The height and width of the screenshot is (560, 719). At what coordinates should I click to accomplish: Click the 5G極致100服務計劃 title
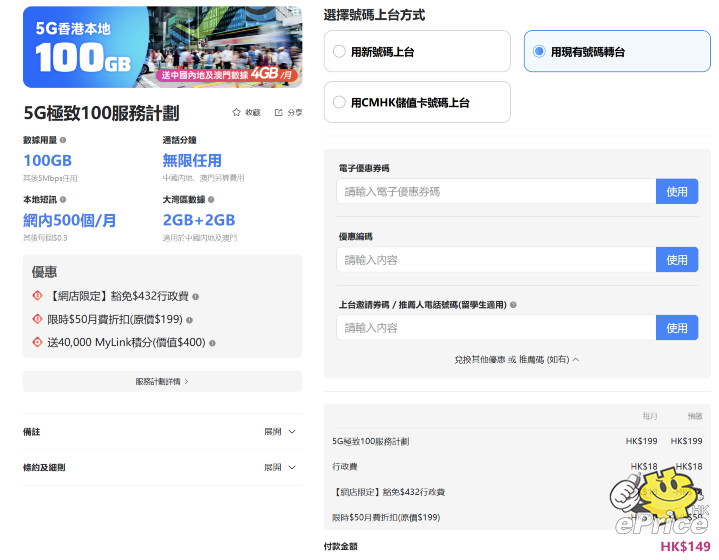tap(101, 113)
